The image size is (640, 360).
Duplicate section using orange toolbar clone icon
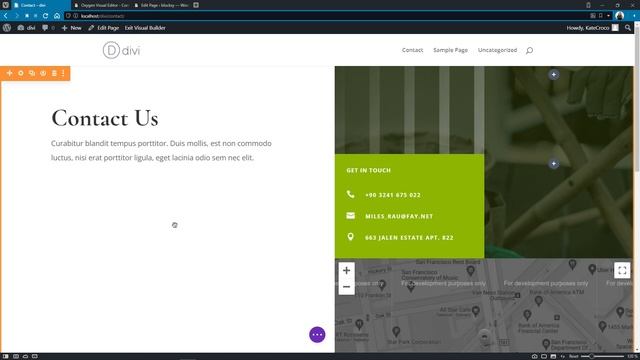point(32,73)
